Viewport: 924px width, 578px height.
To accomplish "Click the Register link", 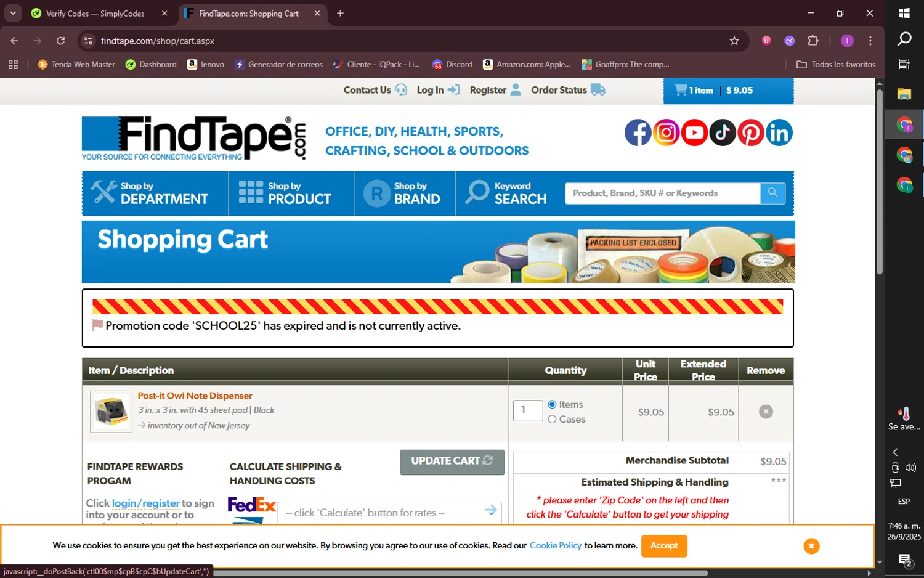I will (x=495, y=90).
